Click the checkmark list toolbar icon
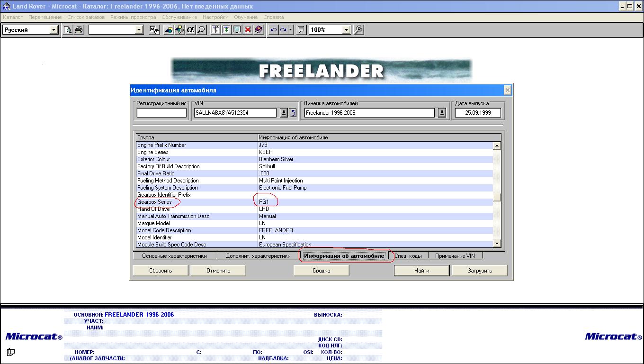 (x=154, y=30)
